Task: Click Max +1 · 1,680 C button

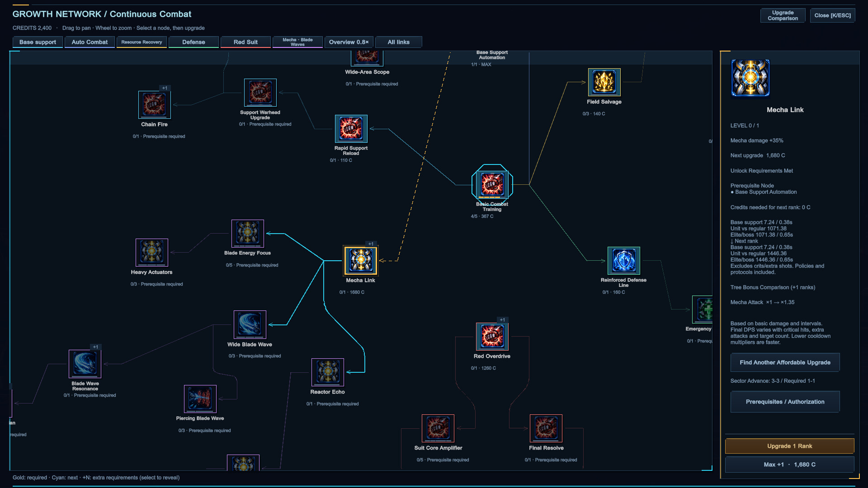Action: (x=789, y=465)
